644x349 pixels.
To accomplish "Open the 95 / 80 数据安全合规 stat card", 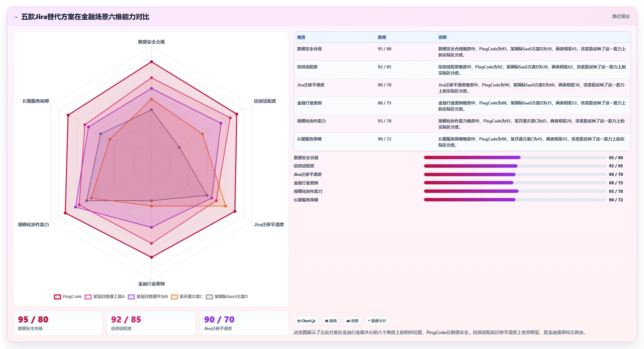I will [58, 323].
